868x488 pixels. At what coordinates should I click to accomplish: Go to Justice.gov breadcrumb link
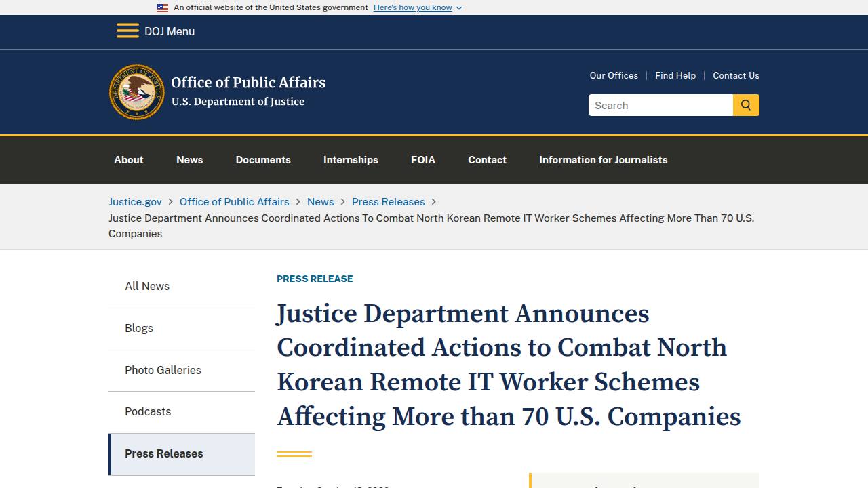[x=135, y=202]
